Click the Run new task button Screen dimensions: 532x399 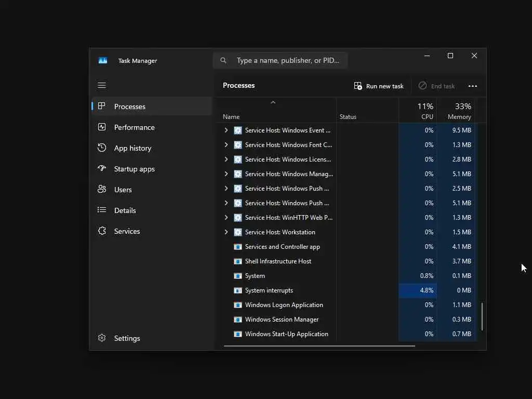tap(379, 86)
